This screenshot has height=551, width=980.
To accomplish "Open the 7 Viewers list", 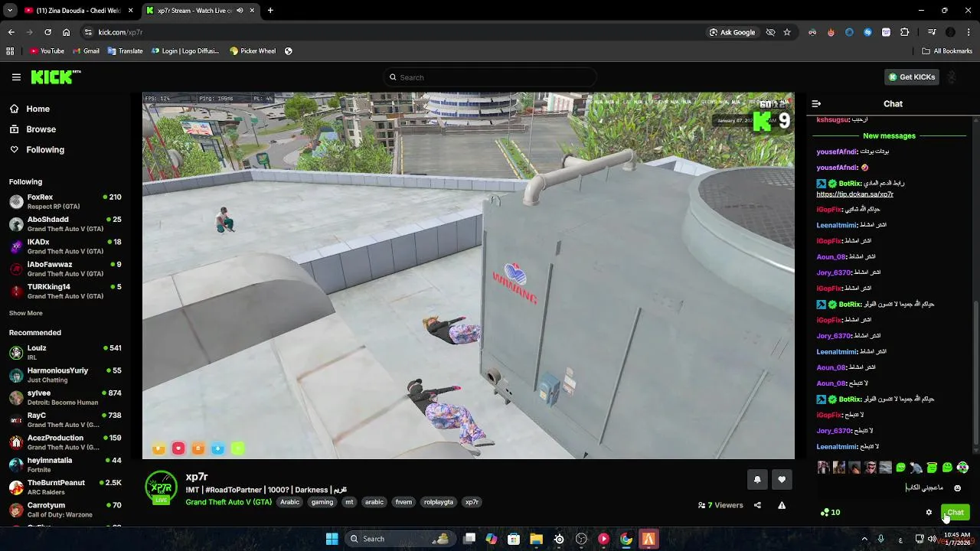I will [x=720, y=505].
